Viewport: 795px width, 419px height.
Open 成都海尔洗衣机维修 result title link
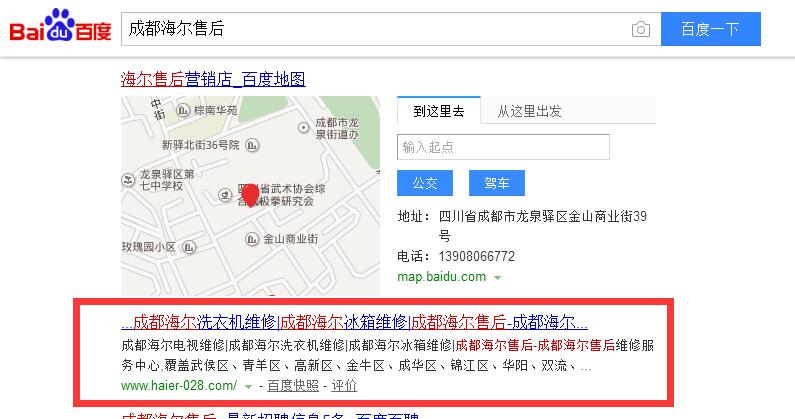pos(354,323)
